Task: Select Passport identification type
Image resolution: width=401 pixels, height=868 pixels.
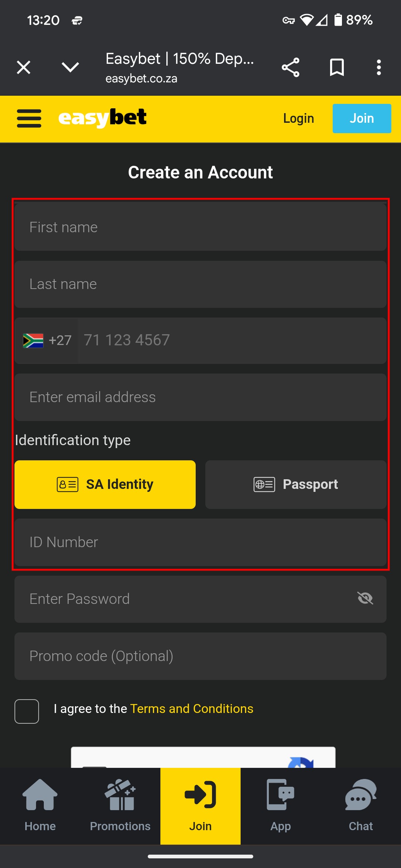Action: pyautogui.click(x=296, y=484)
